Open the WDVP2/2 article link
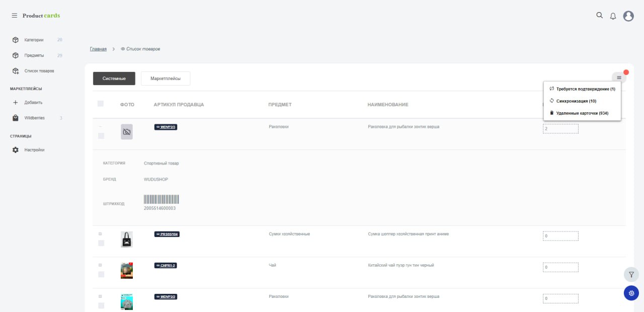Image resolution: width=644 pixels, height=312 pixels. [166, 297]
